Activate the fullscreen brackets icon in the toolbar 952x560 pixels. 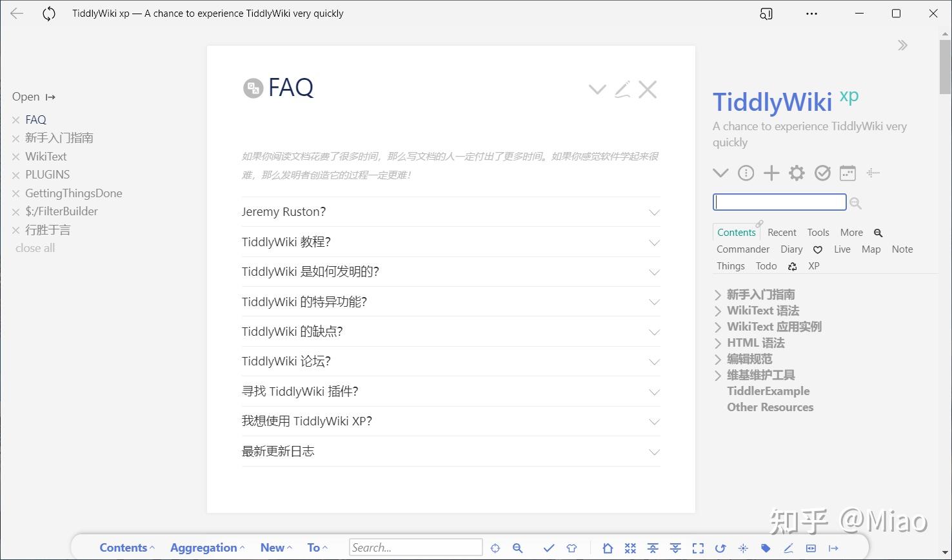698,548
